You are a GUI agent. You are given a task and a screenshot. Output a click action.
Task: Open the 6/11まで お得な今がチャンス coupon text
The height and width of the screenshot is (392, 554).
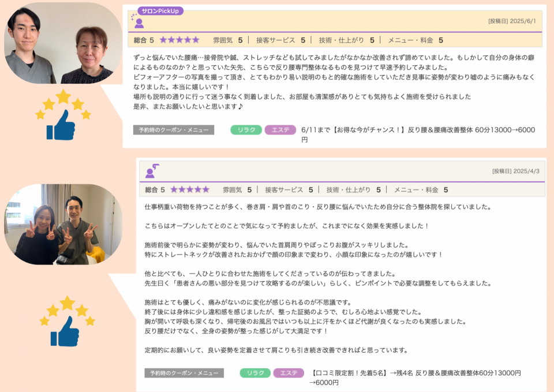418,135
